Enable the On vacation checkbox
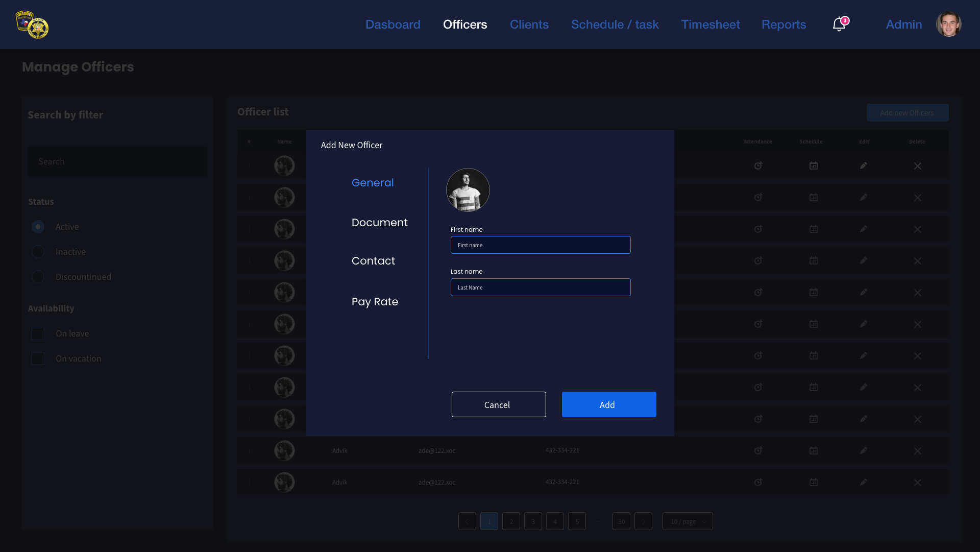980x552 pixels. click(x=38, y=358)
